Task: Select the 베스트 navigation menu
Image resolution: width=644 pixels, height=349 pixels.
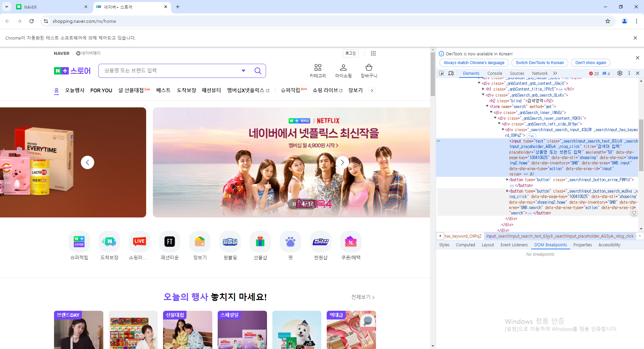Action: 163,90
